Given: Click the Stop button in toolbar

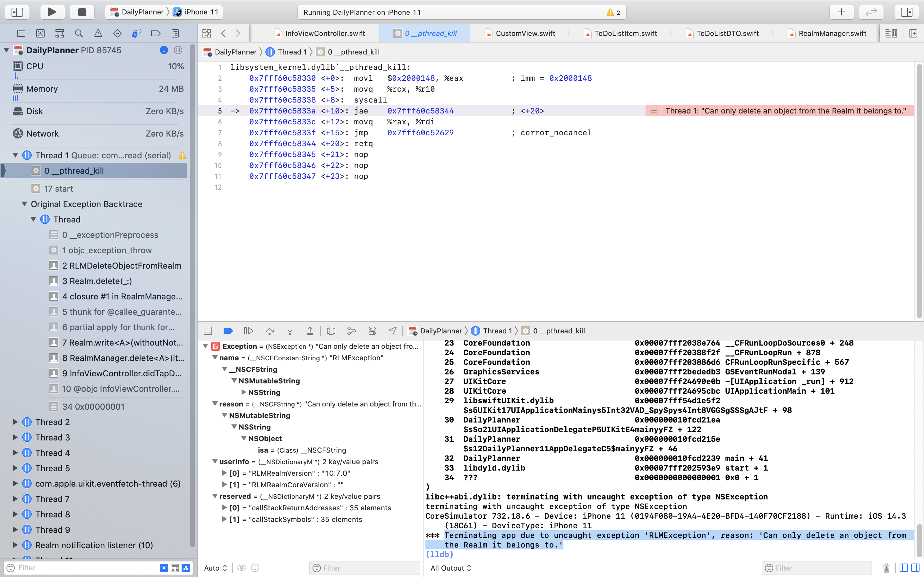Looking at the screenshot, I should (x=82, y=12).
